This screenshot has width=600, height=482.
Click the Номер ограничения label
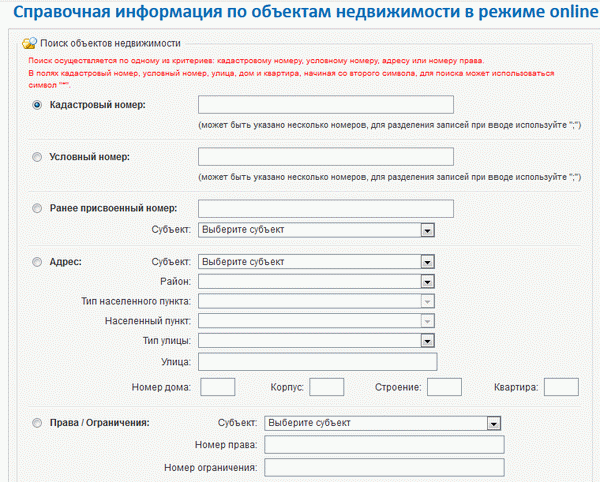pos(210,468)
